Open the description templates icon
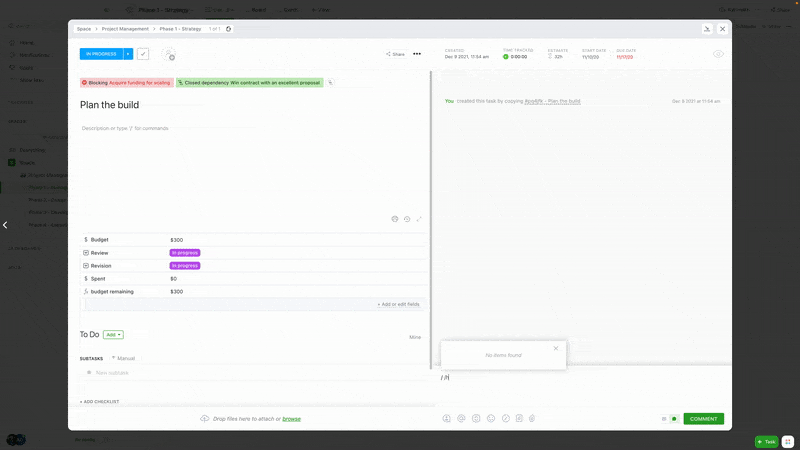The height and width of the screenshot is (450, 800). [394, 219]
